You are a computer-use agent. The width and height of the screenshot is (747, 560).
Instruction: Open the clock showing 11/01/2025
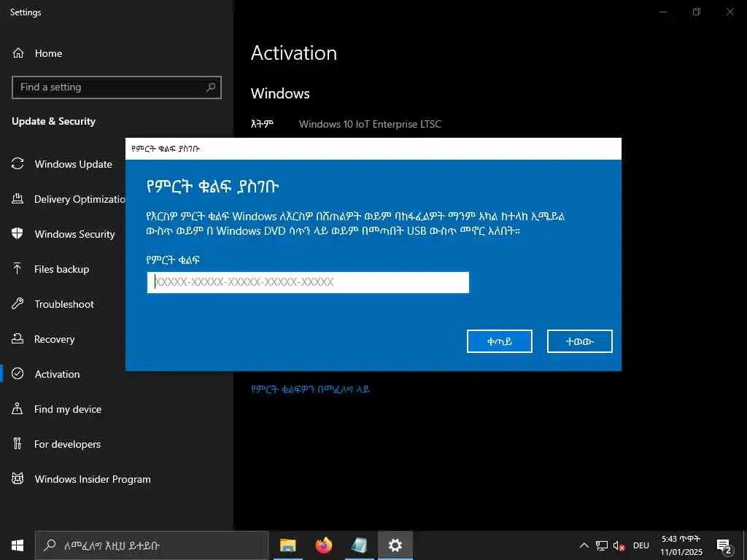(x=681, y=545)
